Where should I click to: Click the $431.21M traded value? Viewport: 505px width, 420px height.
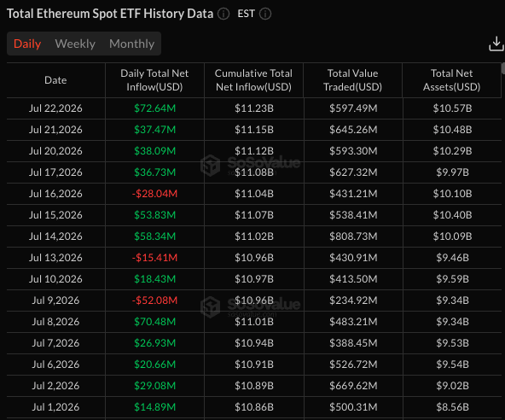tap(353, 194)
